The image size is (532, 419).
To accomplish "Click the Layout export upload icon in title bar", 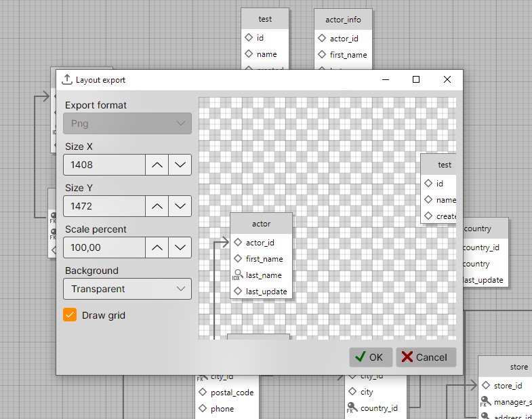I will (67, 80).
